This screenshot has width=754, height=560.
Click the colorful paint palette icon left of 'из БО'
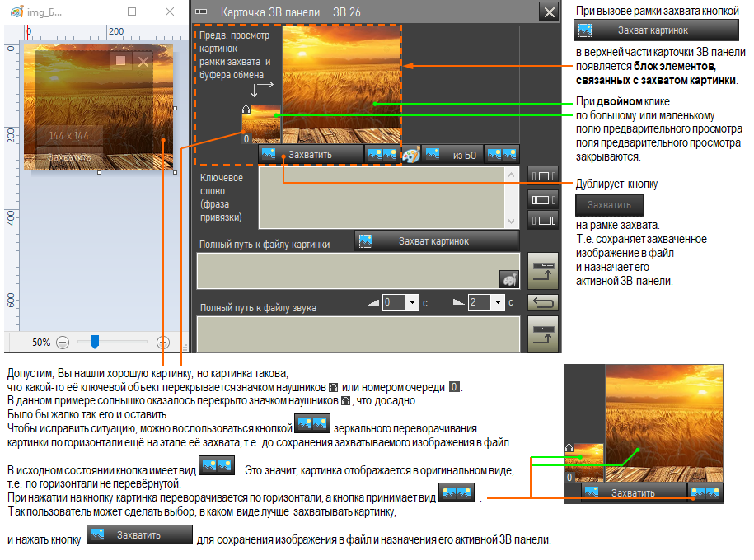point(411,155)
